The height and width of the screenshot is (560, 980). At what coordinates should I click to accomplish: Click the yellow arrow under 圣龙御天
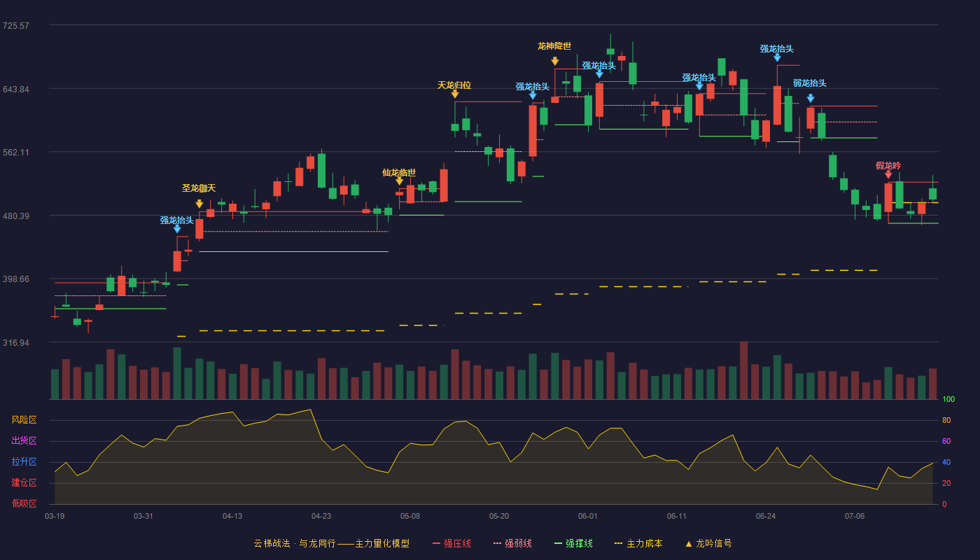[x=199, y=204]
